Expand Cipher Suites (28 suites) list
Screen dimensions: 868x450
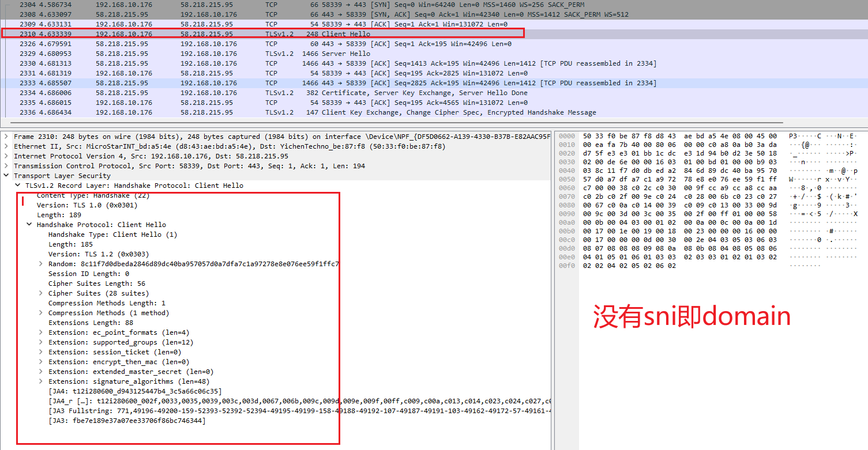40,293
